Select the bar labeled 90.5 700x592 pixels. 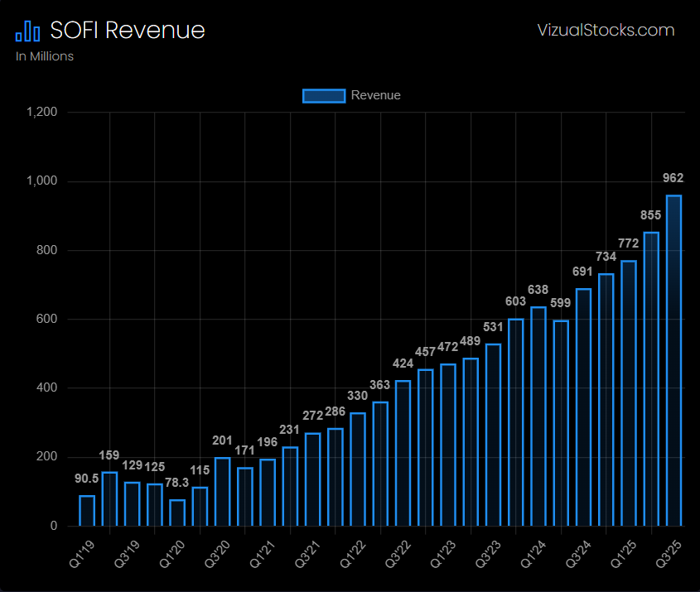pyautogui.click(x=87, y=510)
